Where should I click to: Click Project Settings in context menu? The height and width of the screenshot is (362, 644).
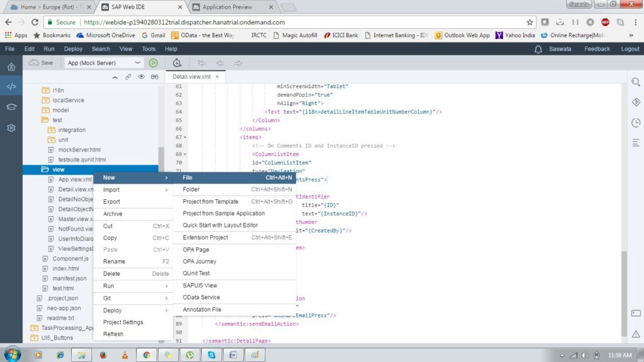(133, 322)
